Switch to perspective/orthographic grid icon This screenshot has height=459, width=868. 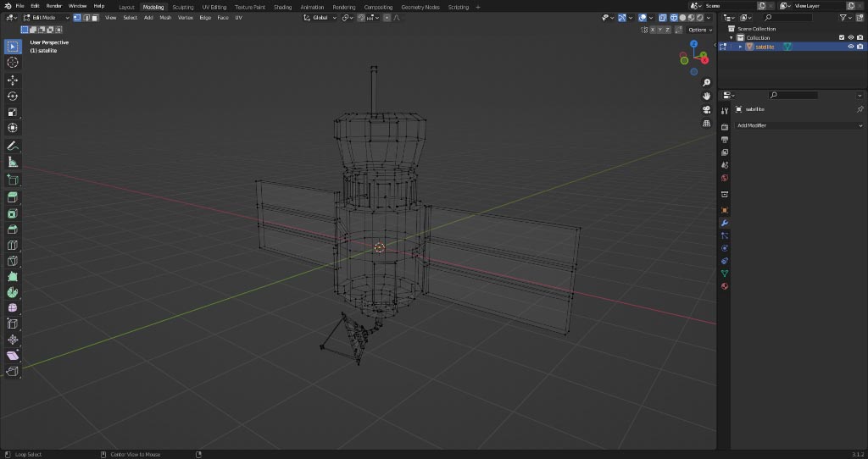coord(706,123)
